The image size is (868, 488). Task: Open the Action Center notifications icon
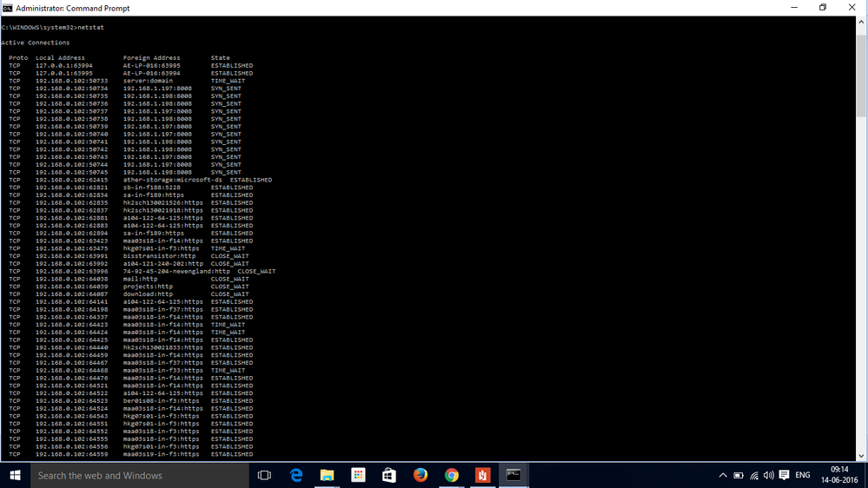784,475
